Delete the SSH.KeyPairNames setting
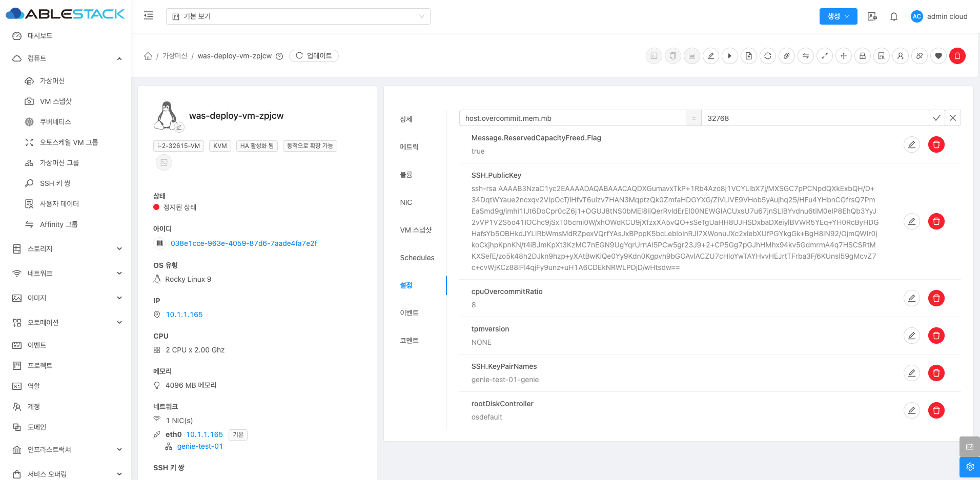The height and width of the screenshot is (480, 980). (x=936, y=373)
